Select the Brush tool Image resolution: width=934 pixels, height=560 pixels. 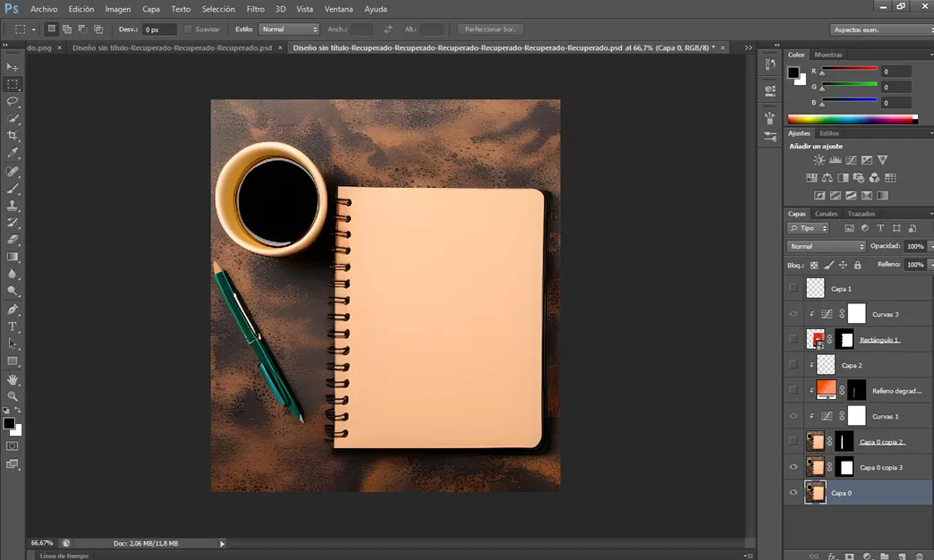tap(13, 189)
